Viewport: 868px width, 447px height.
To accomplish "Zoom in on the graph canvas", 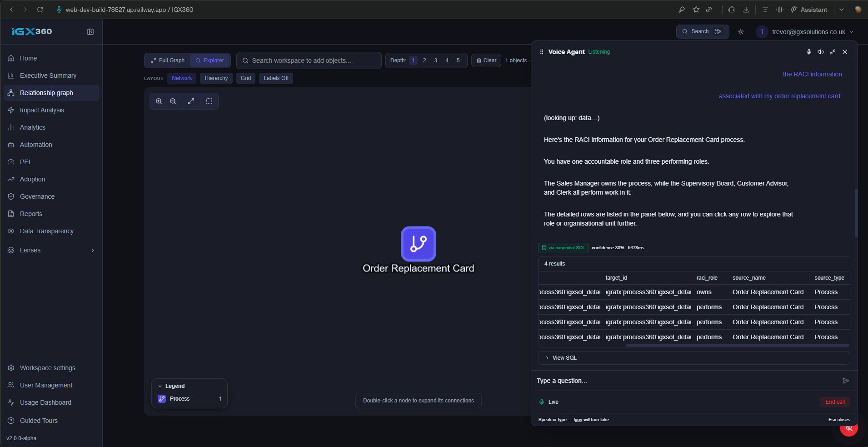I will tap(159, 101).
